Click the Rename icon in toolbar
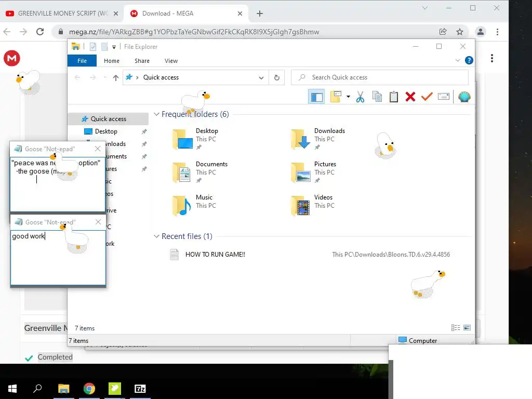 point(444,97)
